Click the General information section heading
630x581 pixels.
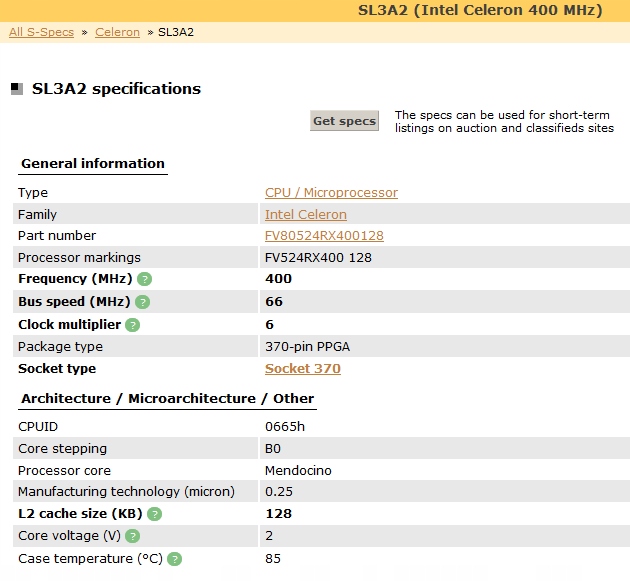point(93,164)
